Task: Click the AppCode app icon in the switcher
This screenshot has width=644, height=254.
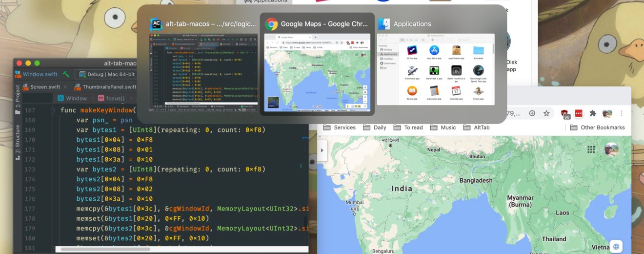Action: [156, 24]
